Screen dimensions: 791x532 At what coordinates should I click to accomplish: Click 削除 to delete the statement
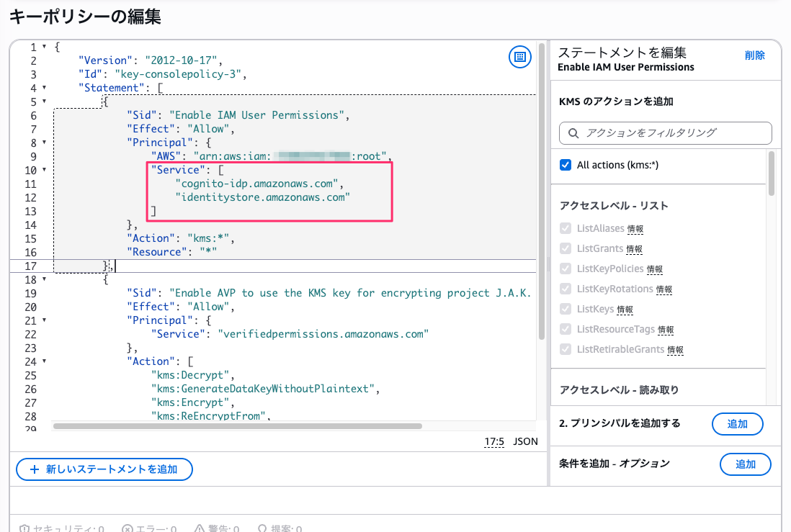click(x=755, y=55)
